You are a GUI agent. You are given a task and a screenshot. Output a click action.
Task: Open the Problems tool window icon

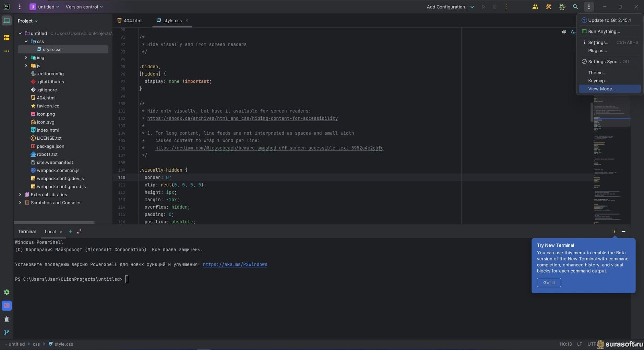[x=7, y=319]
